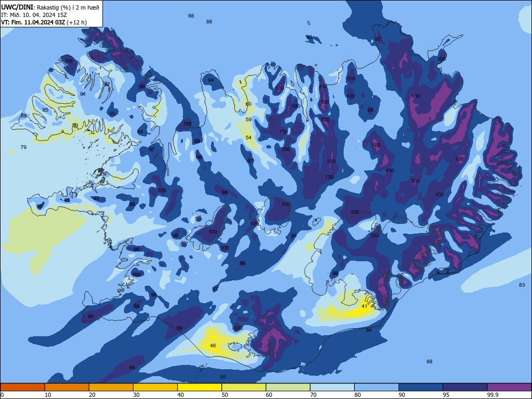Viewport: 532px width, 399px height.
Task: Click the 90–95% dark blue legend swatch
Action: coord(421,387)
